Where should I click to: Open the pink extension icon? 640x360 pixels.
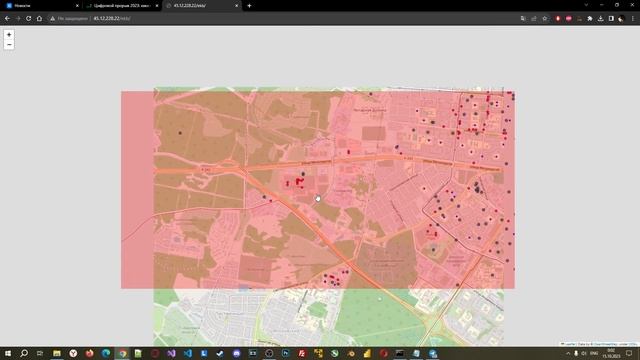pyautogui.click(x=569, y=18)
